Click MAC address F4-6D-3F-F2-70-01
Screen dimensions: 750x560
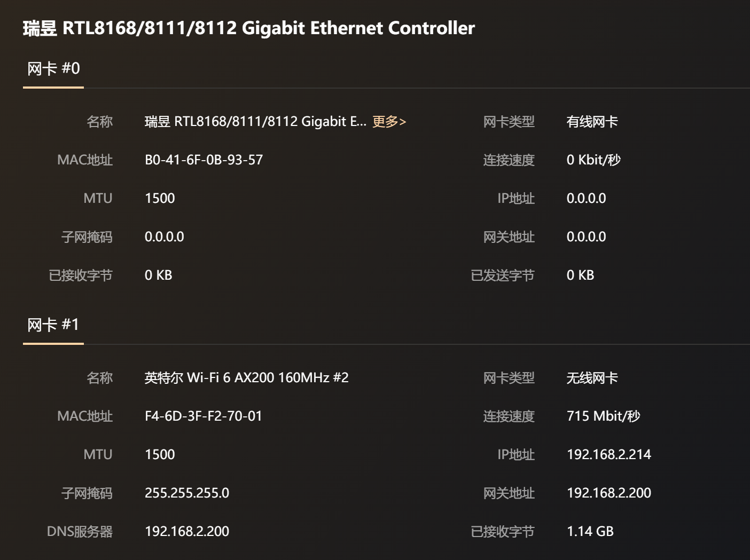click(x=204, y=416)
